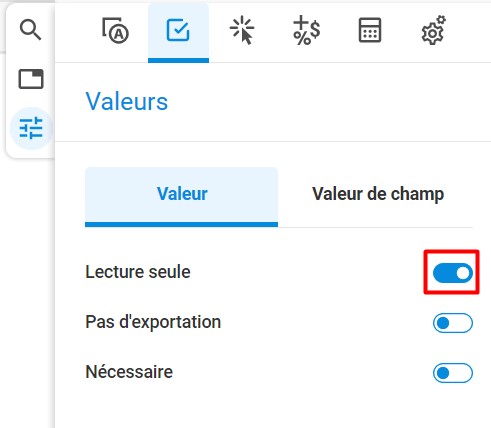Select the checkbox values tab icon
The height and width of the screenshot is (428, 491).
pos(178,32)
